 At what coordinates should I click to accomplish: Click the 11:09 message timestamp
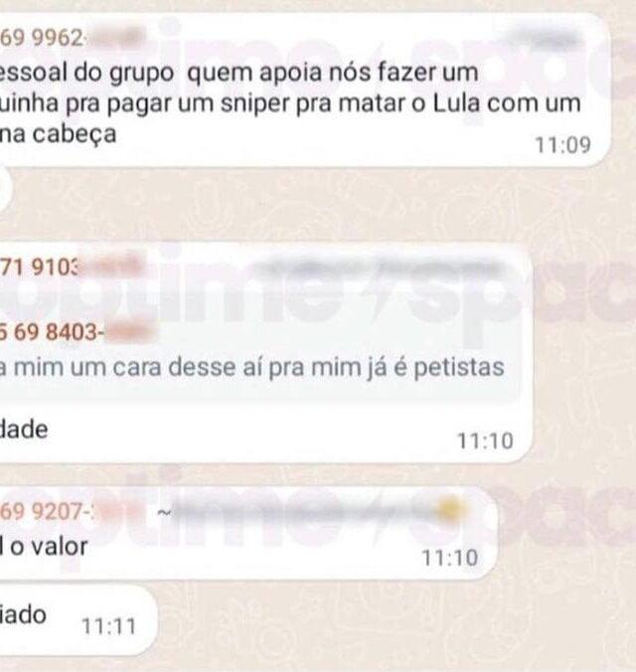(x=562, y=145)
